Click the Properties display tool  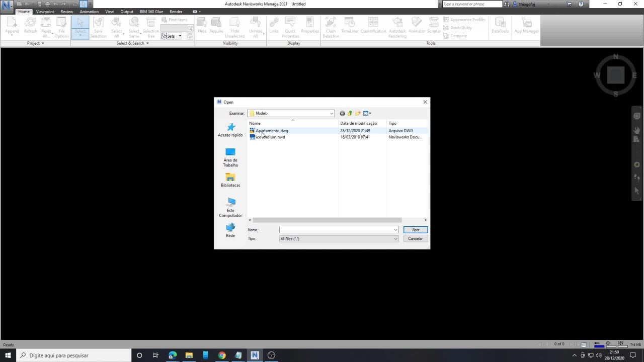click(310, 25)
